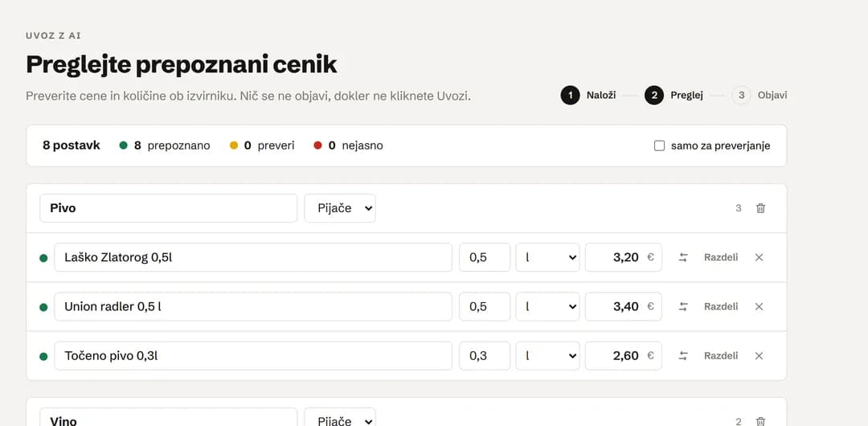Open Pijače dropdown for Vino category
This screenshot has height=426, width=868.
pyautogui.click(x=340, y=417)
